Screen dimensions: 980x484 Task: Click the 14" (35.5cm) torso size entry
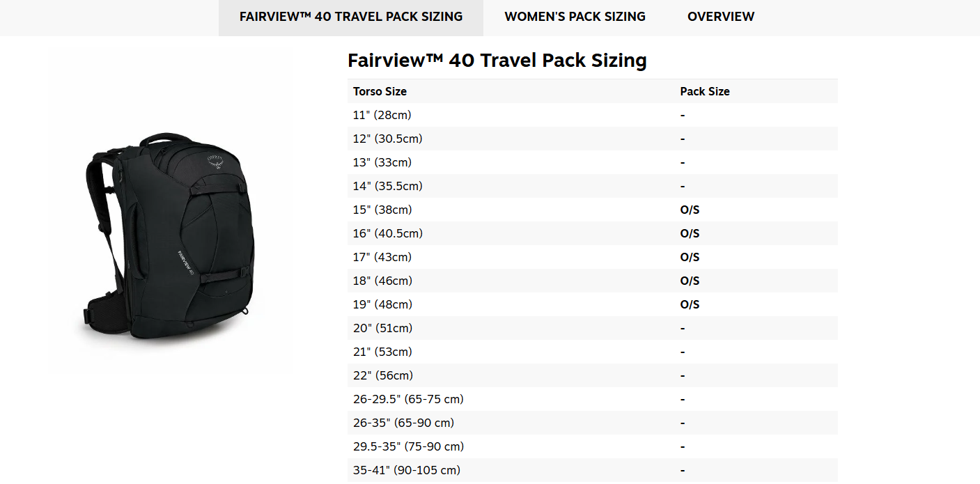coord(387,186)
